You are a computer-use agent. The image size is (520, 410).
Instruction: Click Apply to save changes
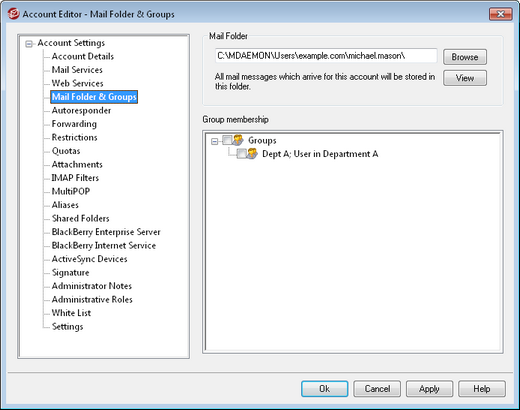point(429,389)
